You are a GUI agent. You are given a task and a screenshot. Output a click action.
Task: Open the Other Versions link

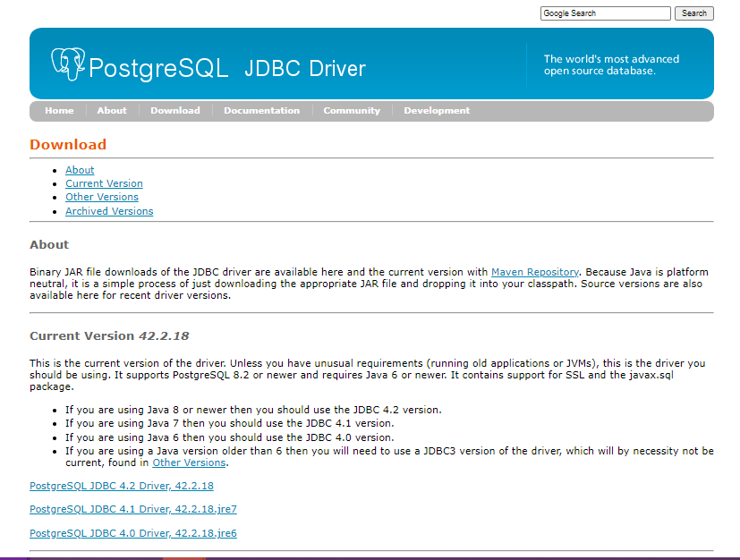(x=101, y=197)
